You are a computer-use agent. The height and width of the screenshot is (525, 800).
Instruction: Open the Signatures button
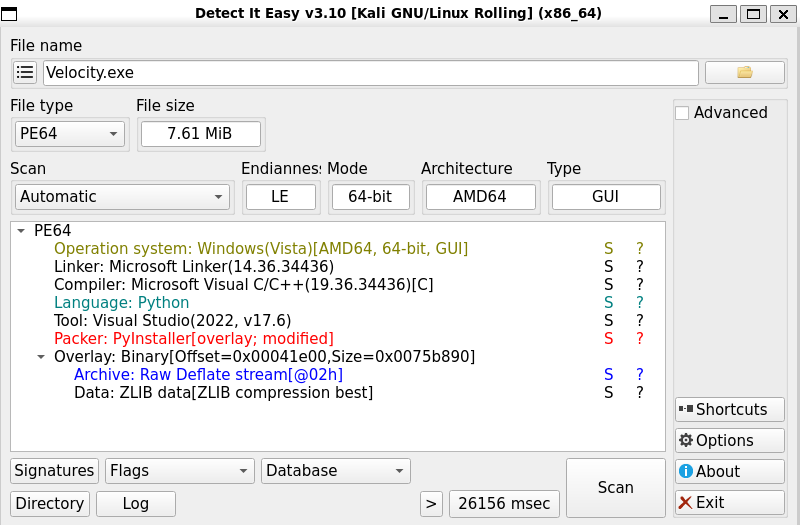coord(55,471)
